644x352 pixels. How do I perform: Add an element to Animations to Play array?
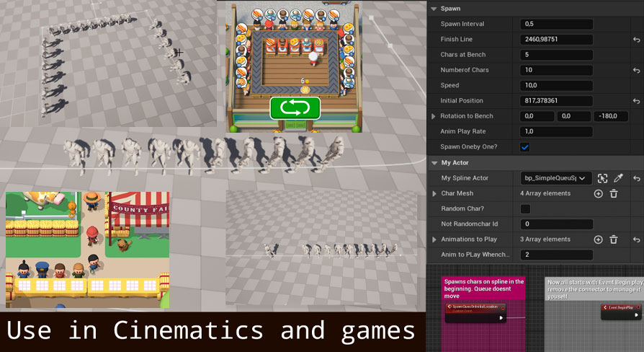tap(599, 239)
